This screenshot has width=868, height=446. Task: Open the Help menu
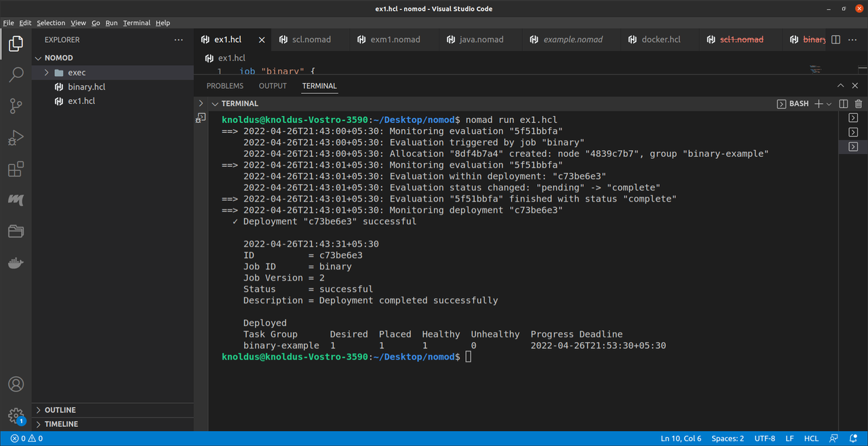click(163, 23)
